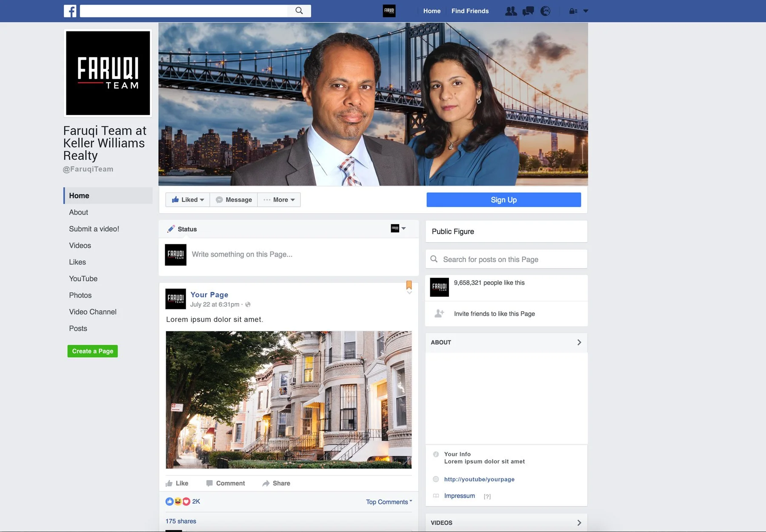Viewport: 766px width, 532px height.
Task: Click the 175 shares link
Action: pos(181,521)
